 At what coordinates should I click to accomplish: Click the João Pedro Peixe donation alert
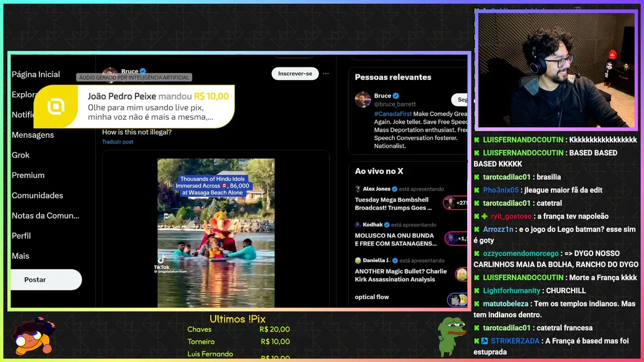(x=134, y=106)
